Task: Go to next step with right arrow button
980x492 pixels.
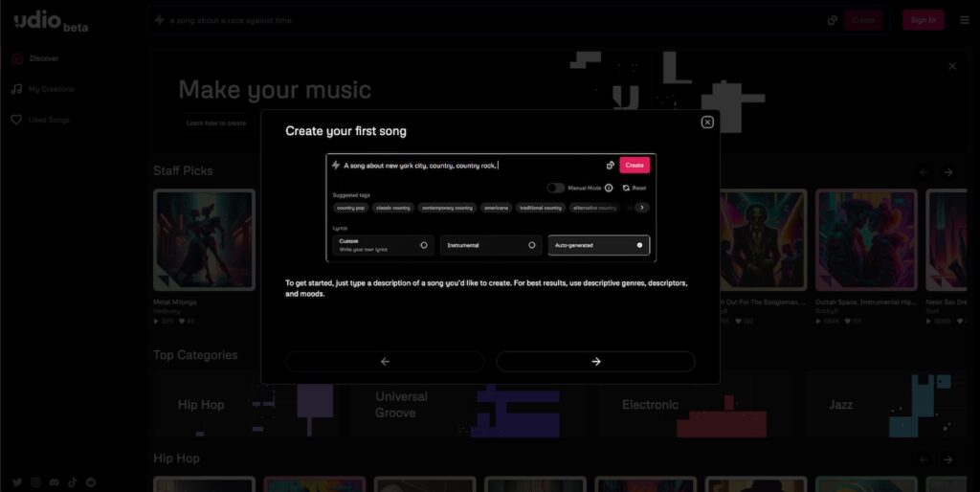Action: click(x=595, y=361)
